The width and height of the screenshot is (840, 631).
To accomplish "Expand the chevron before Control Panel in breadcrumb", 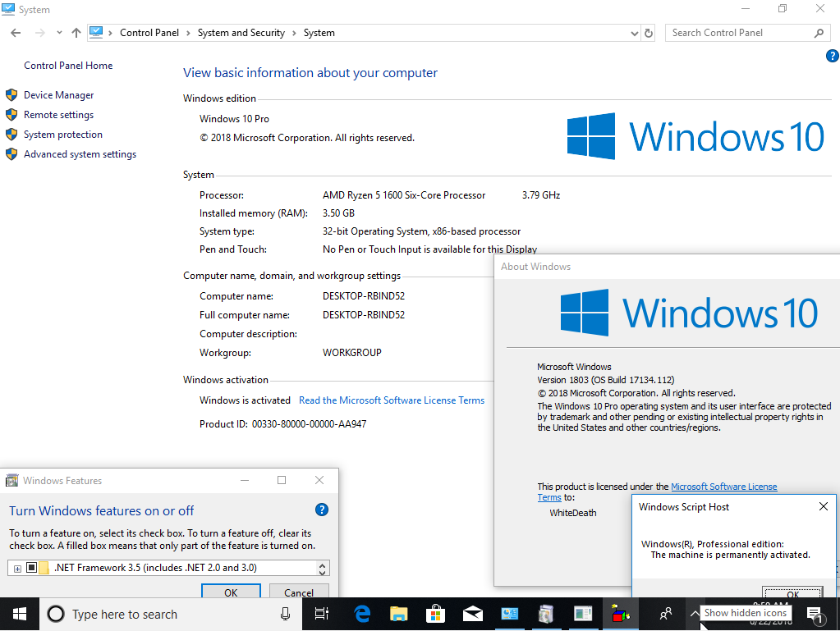I will (x=110, y=33).
